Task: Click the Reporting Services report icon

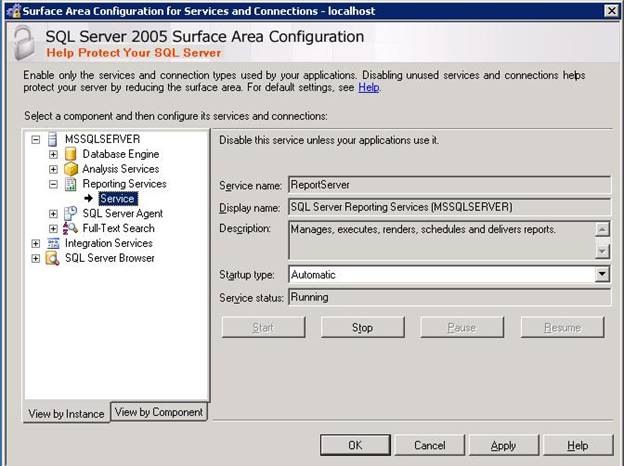Action: pos(70,184)
